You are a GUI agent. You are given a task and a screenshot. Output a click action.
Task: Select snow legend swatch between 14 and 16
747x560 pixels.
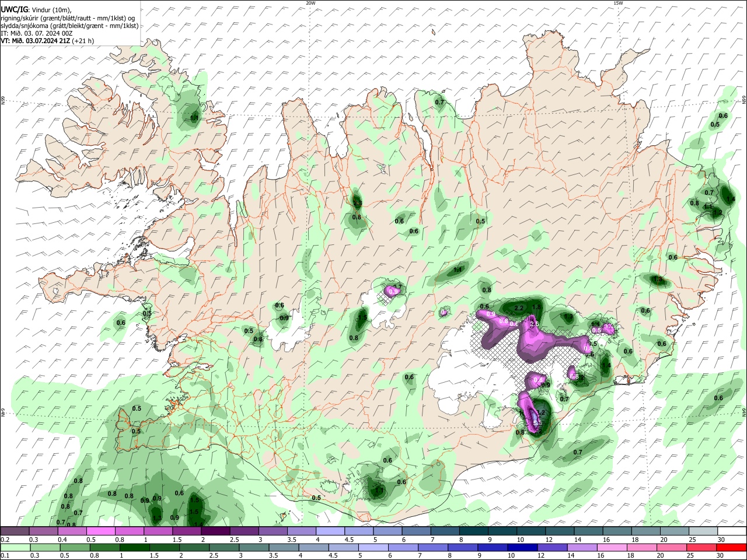coord(589,531)
